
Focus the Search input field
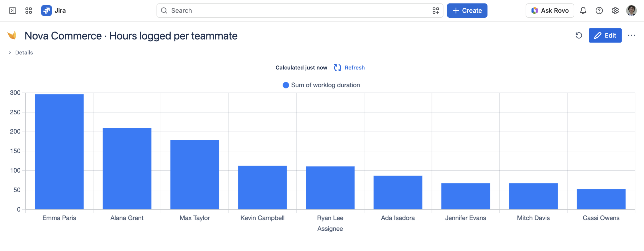[300, 11]
